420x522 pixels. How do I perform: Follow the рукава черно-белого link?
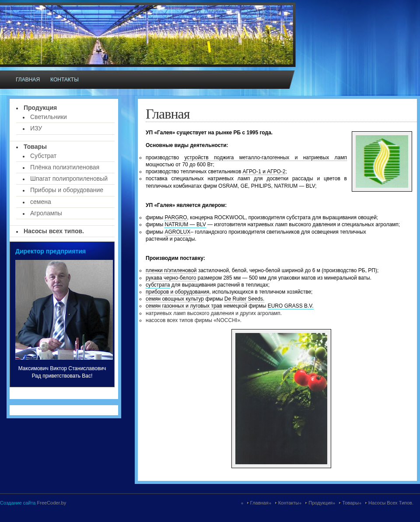(171, 278)
